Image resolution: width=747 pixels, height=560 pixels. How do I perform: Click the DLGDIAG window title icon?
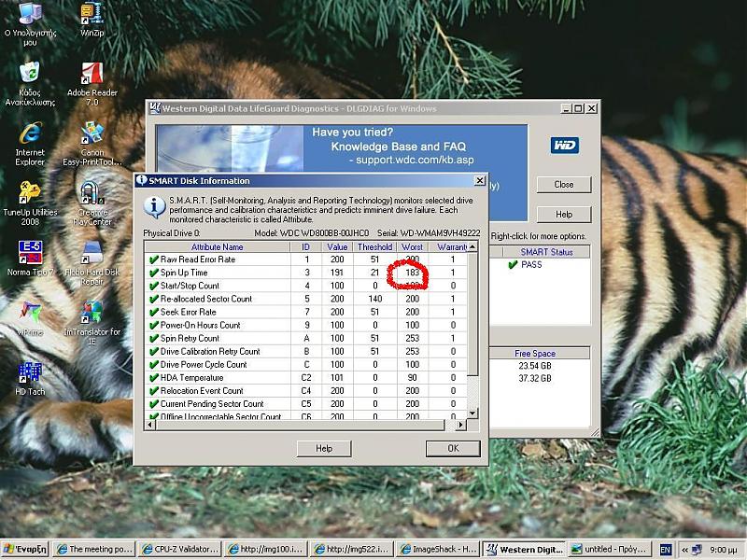click(155, 108)
